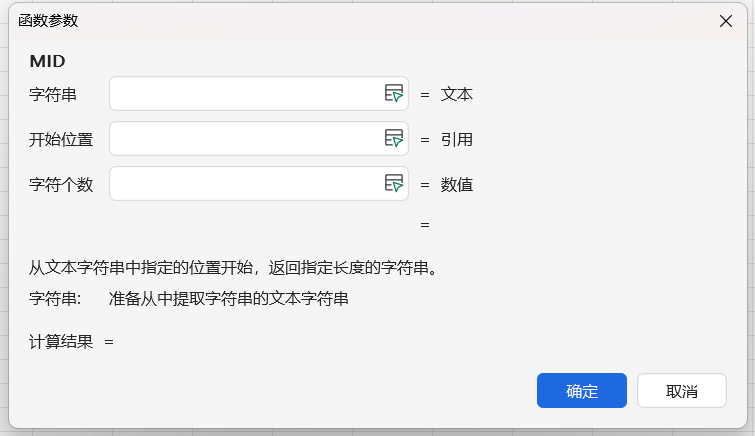Focus the 字符串 input field
755x436 pixels.
click(245, 94)
